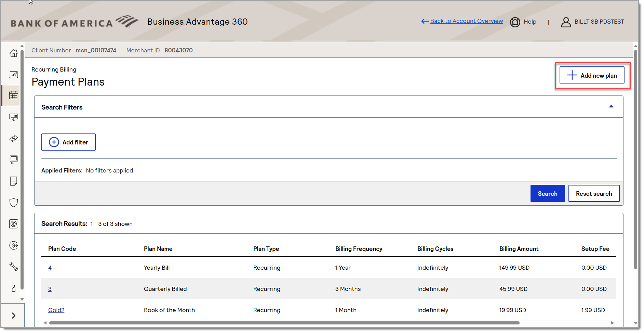Click client number mcn_00107474
This screenshot has height=333, width=644.
pos(96,51)
